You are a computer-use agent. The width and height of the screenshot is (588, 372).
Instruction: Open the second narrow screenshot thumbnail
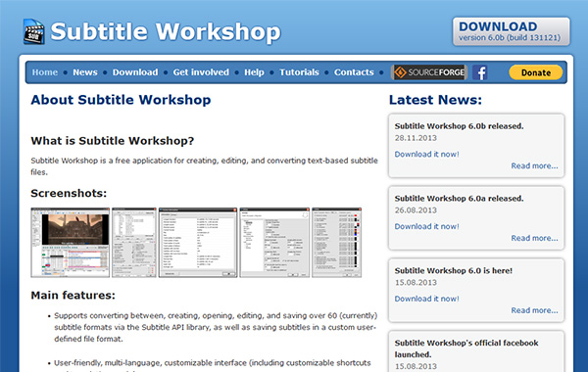[134, 243]
